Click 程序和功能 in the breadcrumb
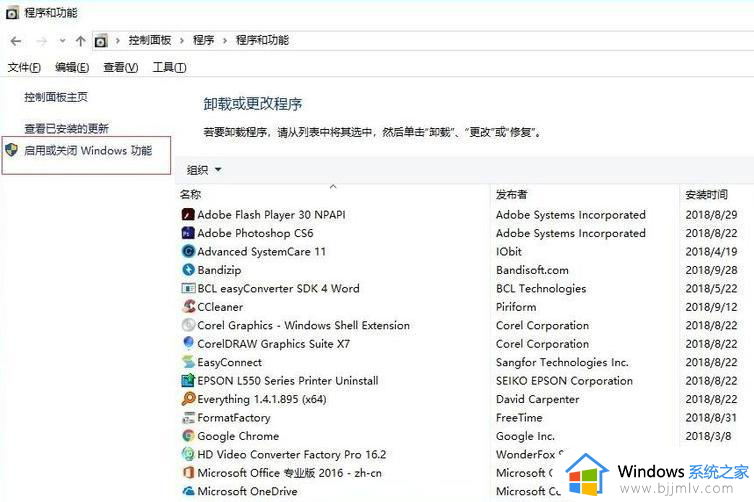The width and height of the screenshot is (754, 502). pos(262,40)
